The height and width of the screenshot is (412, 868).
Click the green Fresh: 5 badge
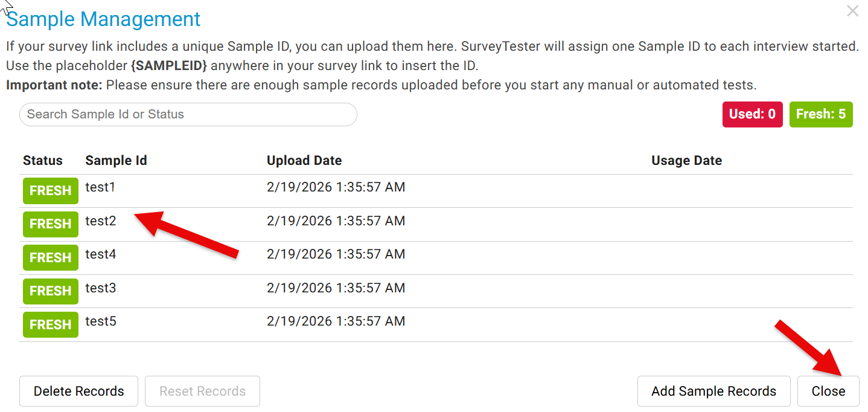coord(820,114)
